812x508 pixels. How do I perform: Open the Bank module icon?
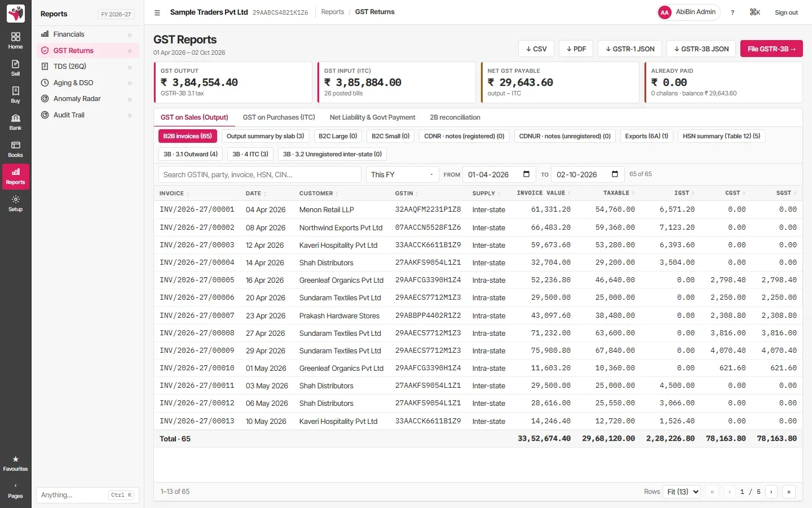click(15, 122)
